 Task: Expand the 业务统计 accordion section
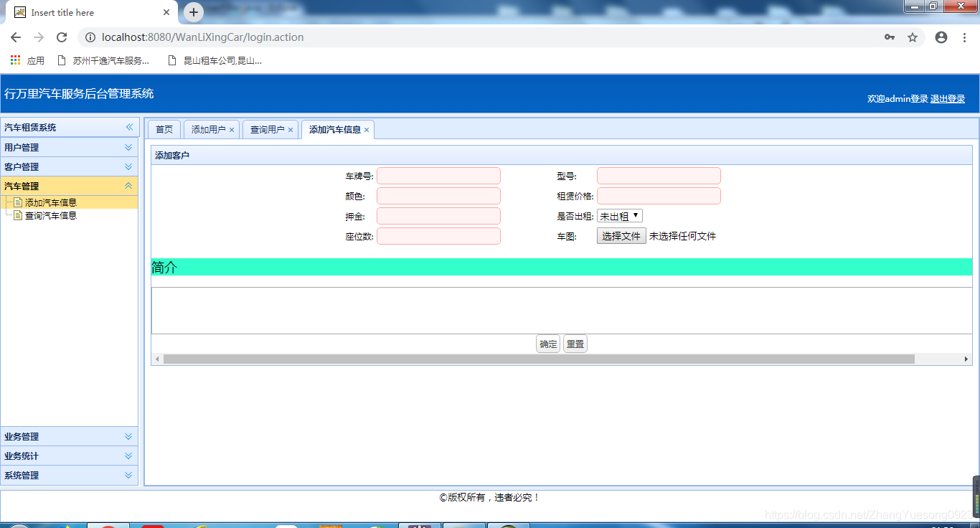coord(70,456)
